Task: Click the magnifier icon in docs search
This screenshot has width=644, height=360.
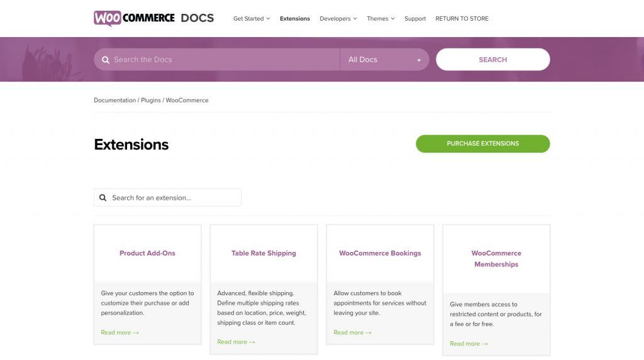Action: pyautogui.click(x=106, y=60)
